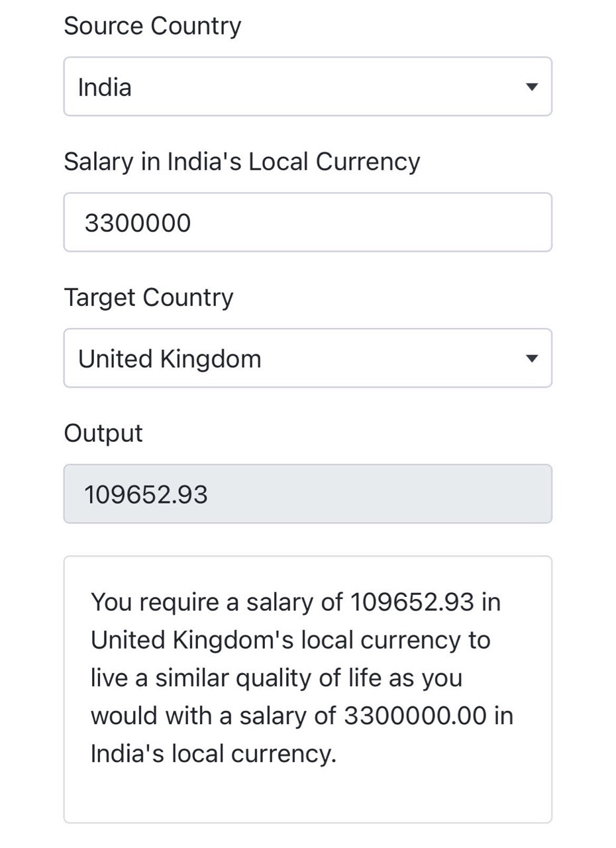616x848 pixels.
Task: Click 'United Kingdom's local currency' in paragraph
Action: coord(290,641)
